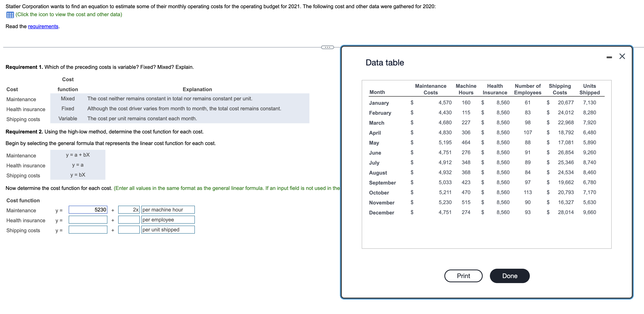644x314 pixels.
Task: Click the 2x per machine hour field
Action: point(129,210)
